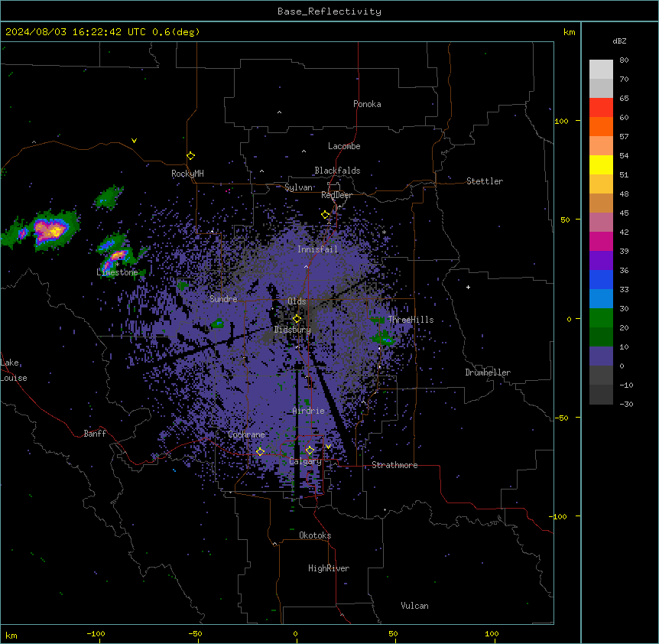The image size is (659, 644).
Task: Click the white caret marker below Innisfail label
Action: (x=306, y=266)
